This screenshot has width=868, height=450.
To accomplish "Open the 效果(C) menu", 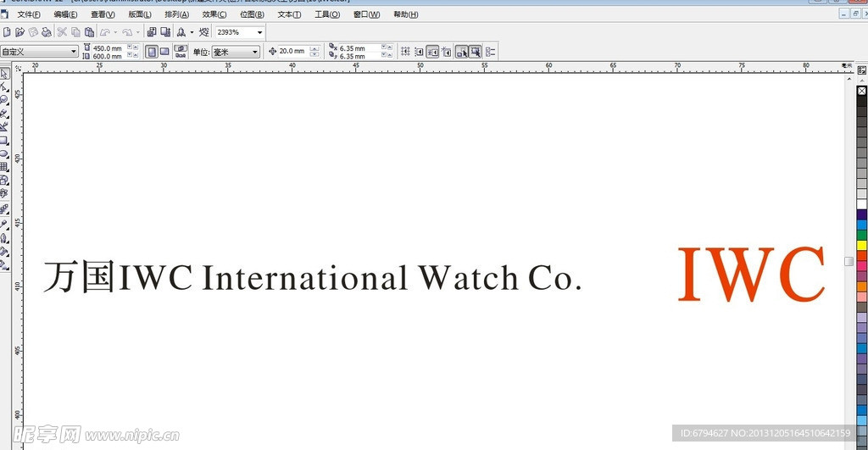I will (x=214, y=14).
